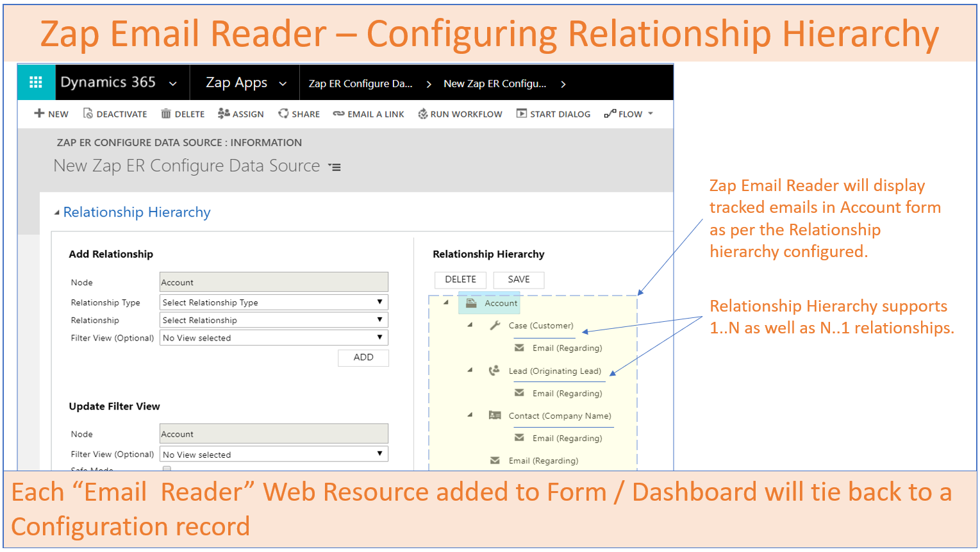Click the hierarchy SAVE button

(x=519, y=280)
